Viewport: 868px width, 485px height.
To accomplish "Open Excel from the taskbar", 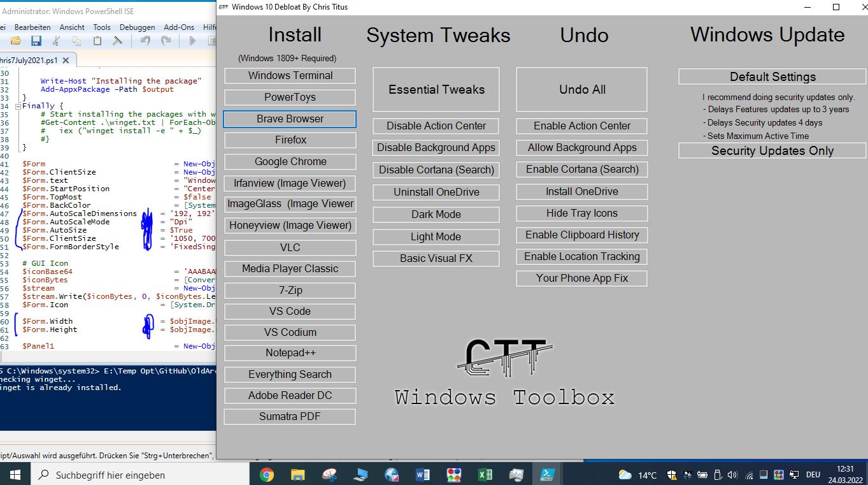I will tap(485, 475).
